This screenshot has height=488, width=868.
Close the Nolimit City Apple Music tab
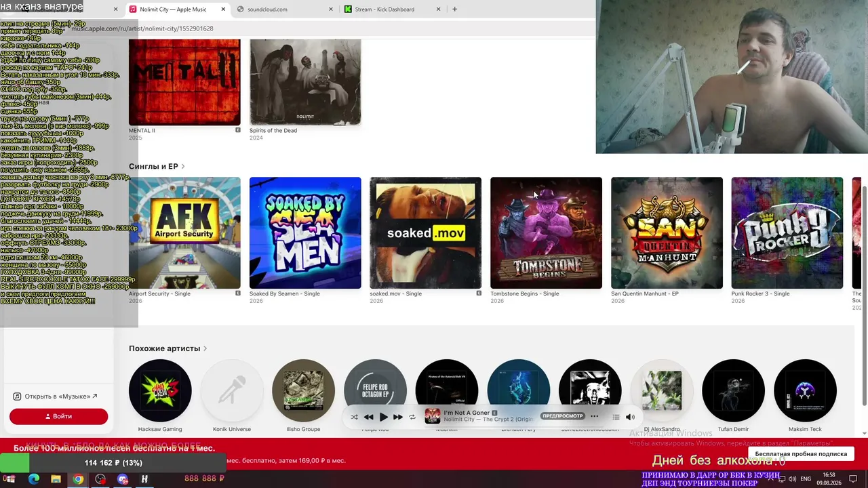(224, 9)
